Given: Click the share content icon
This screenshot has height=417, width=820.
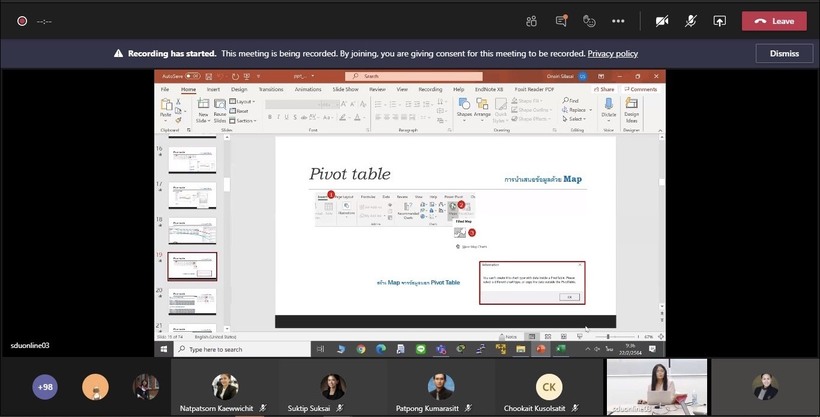Looking at the screenshot, I should pyautogui.click(x=719, y=20).
